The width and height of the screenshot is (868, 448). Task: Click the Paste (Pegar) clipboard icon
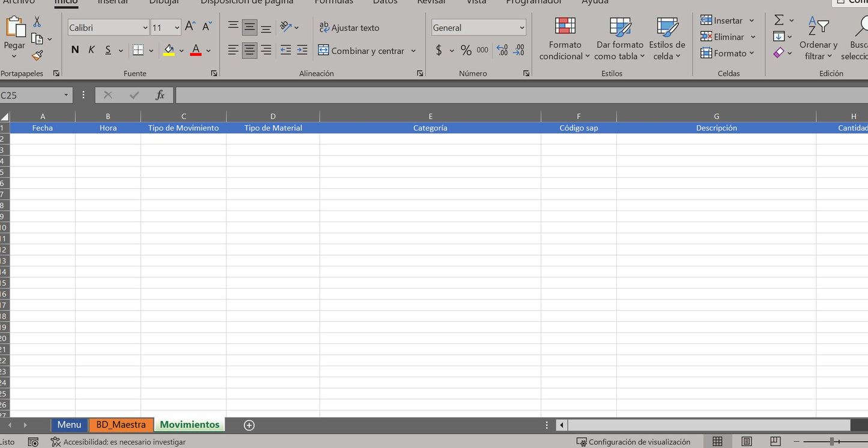14,27
